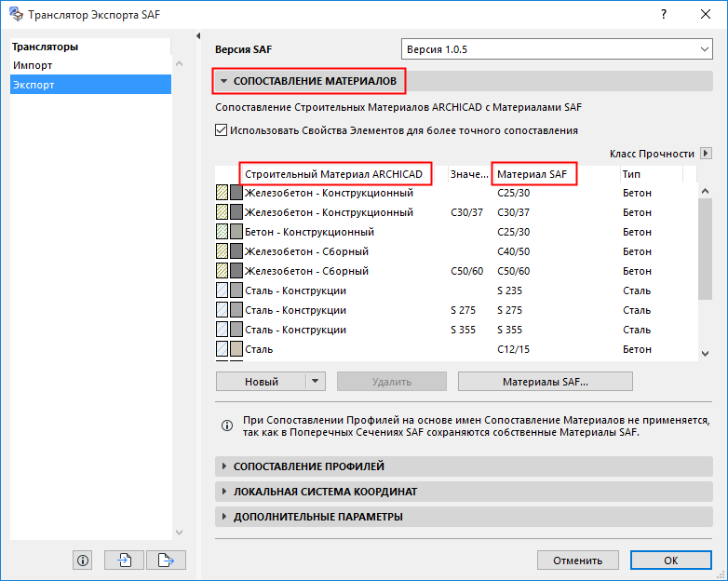This screenshot has width=728, height=581.
Task: Click the export translator file icon button
Action: [x=166, y=561]
